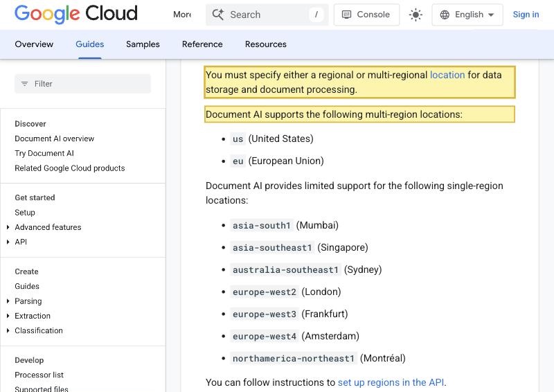Image resolution: width=554 pixels, height=392 pixels.
Task: Click the globe language icon
Action: pyautogui.click(x=445, y=15)
